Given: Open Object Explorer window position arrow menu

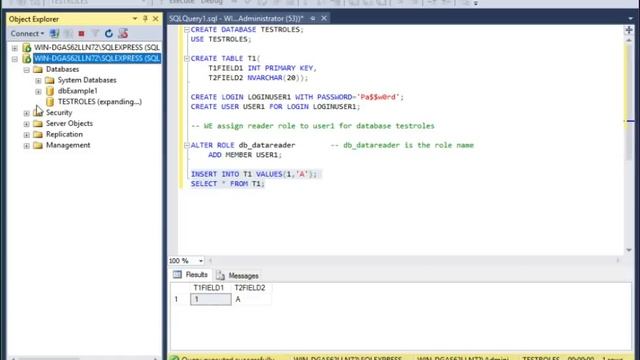Looking at the screenshot, I should (x=135, y=19).
